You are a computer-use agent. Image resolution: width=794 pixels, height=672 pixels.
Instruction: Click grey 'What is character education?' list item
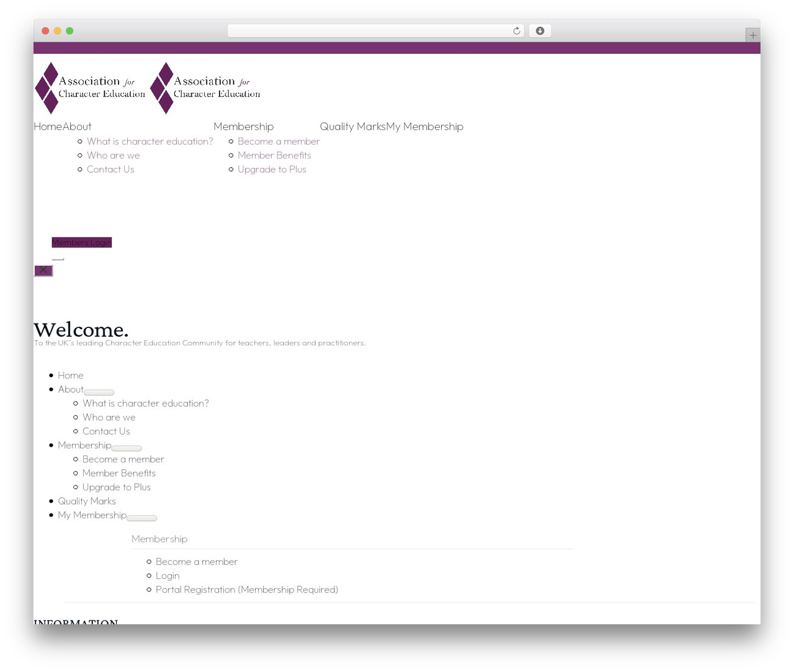click(x=146, y=404)
